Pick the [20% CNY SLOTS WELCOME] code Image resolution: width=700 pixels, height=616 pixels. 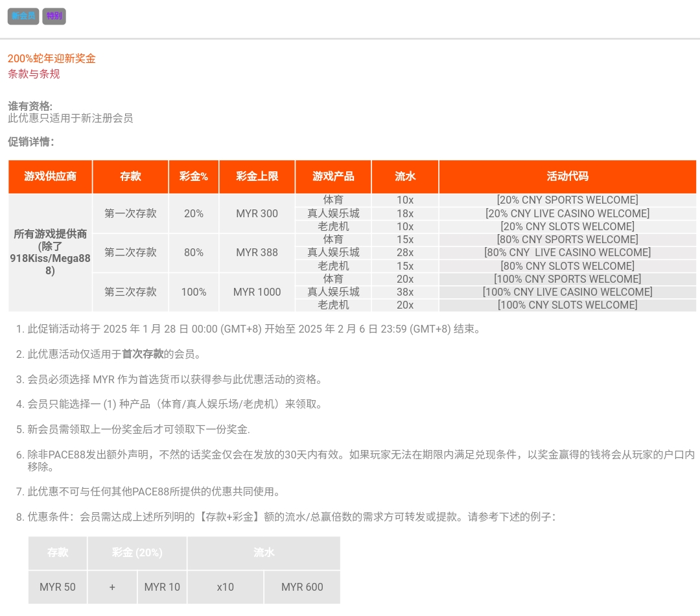coord(567,226)
